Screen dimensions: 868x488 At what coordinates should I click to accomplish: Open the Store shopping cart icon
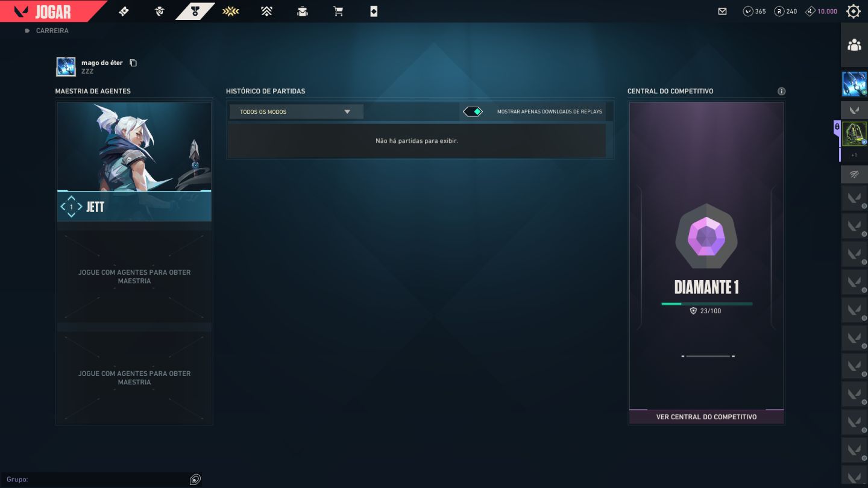click(338, 11)
